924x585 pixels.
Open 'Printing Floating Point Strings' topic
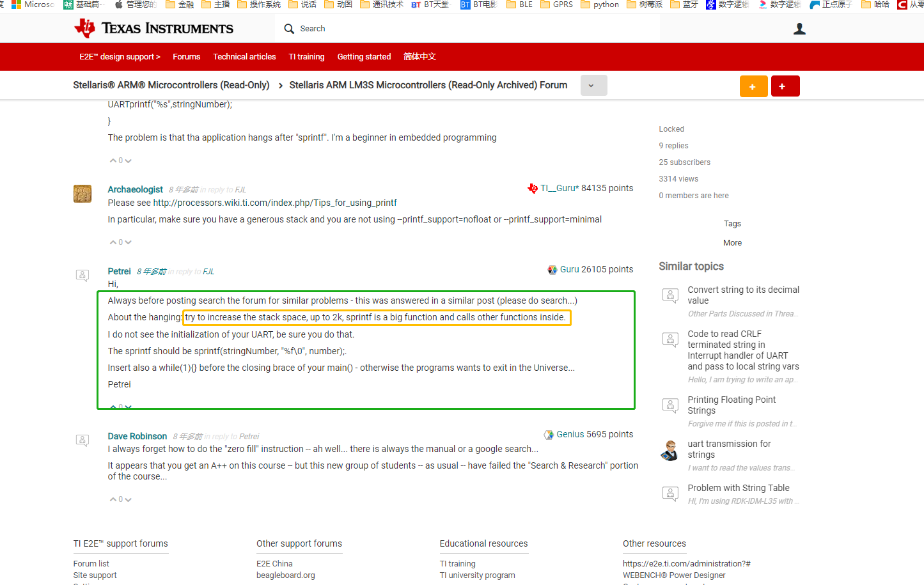(732, 405)
